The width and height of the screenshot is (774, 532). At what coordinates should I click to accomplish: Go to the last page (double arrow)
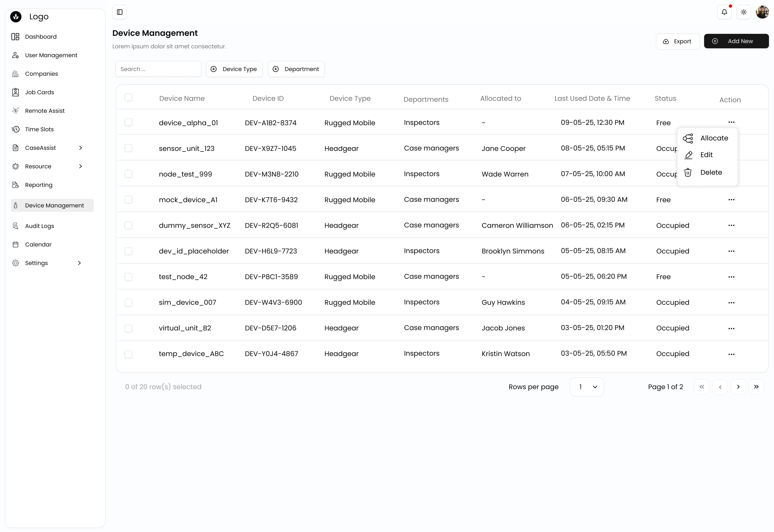pos(756,387)
